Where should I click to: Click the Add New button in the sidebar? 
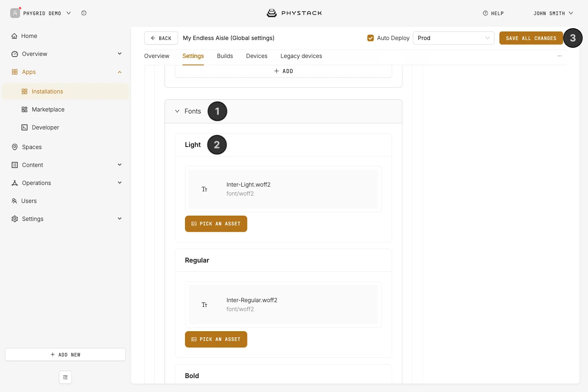pyautogui.click(x=65, y=354)
